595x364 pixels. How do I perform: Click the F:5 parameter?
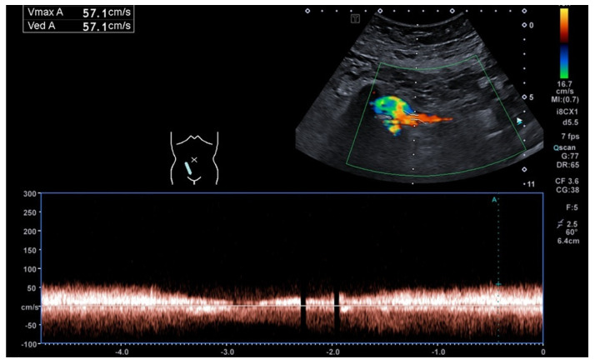pyautogui.click(x=572, y=207)
